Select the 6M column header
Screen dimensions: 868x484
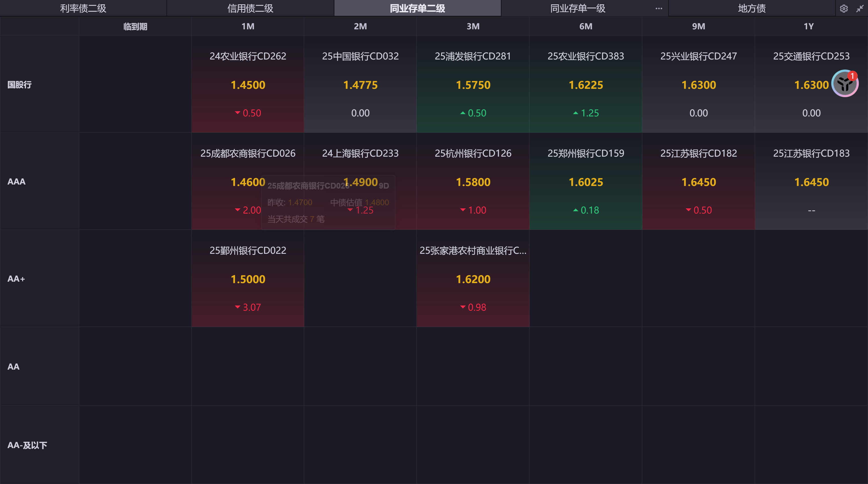(x=586, y=26)
